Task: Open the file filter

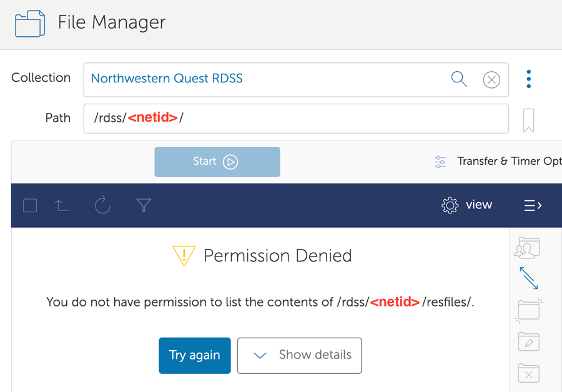Action: pyautogui.click(x=144, y=205)
